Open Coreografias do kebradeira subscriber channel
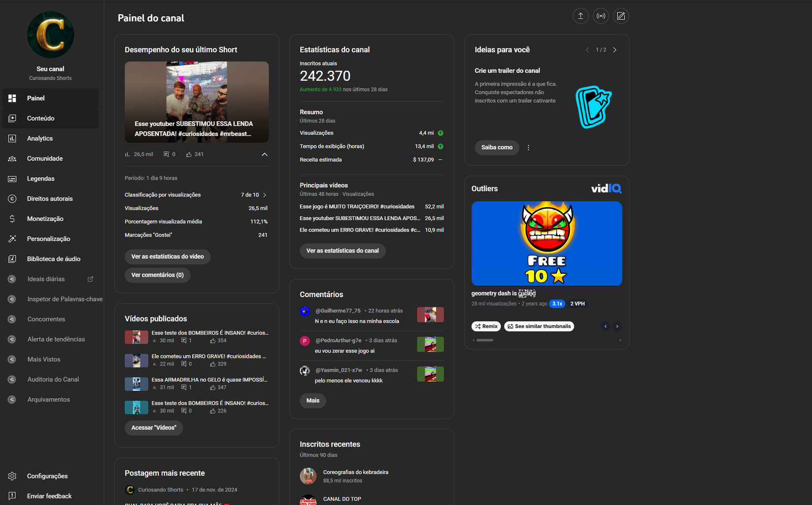The height and width of the screenshot is (505, 812). pyautogui.click(x=356, y=472)
